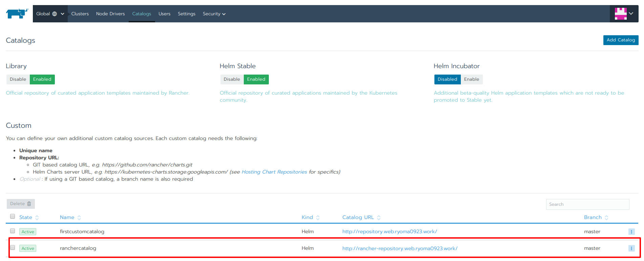This screenshot has width=644, height=261.
Task: Select the ranchercatalog row checkbox
Action: [x=13, y=247]
